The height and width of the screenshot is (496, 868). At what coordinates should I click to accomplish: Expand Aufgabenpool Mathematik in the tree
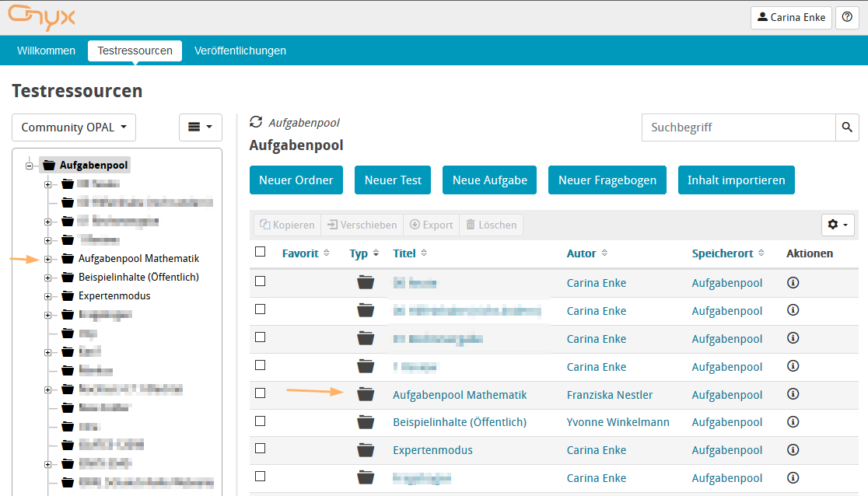pyautogui.click(x=47, y=259)
